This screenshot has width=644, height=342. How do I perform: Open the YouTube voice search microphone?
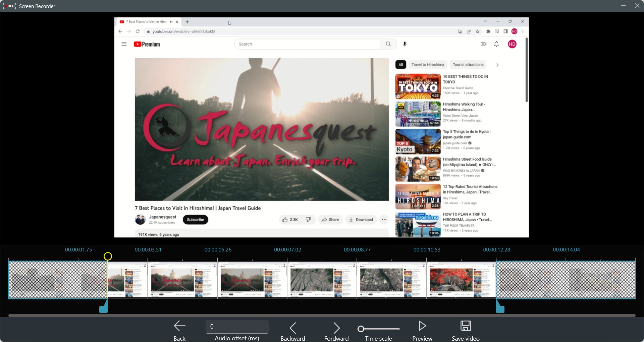(405, 44)
